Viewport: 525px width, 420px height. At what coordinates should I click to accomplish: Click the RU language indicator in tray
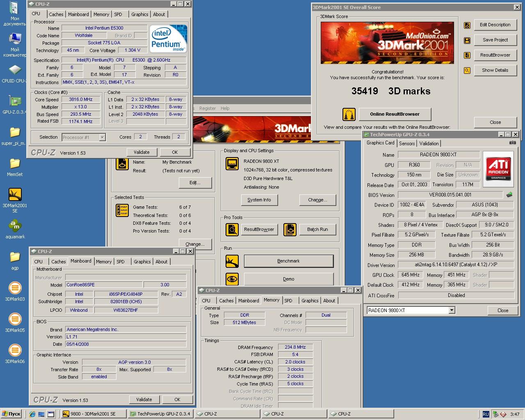(486, 414)
